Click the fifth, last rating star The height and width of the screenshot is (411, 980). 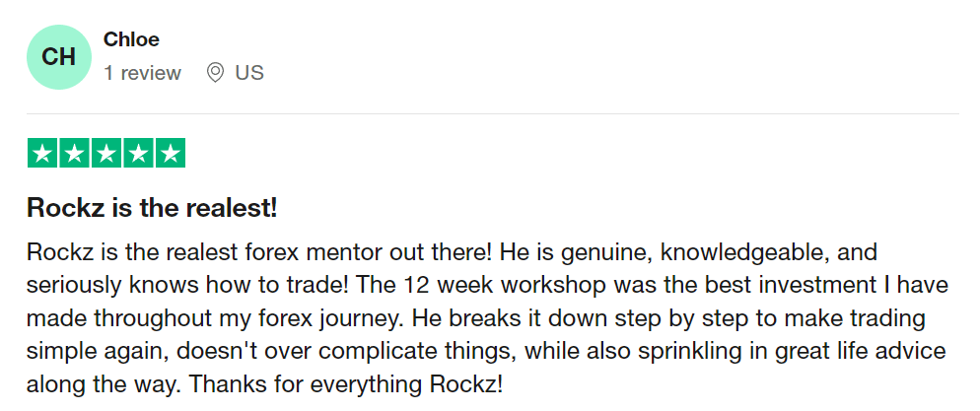click(x=171, y=154)
